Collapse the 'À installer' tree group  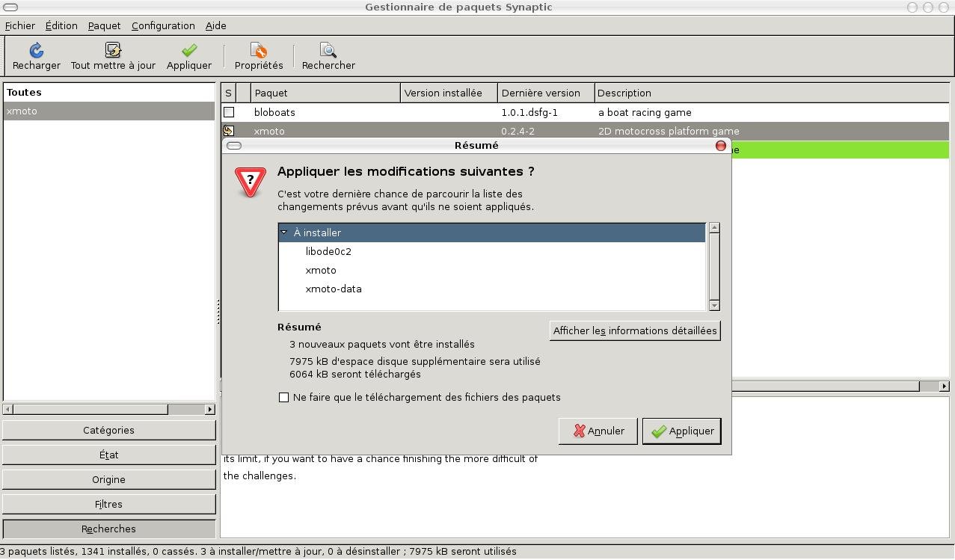coord(284,233)
